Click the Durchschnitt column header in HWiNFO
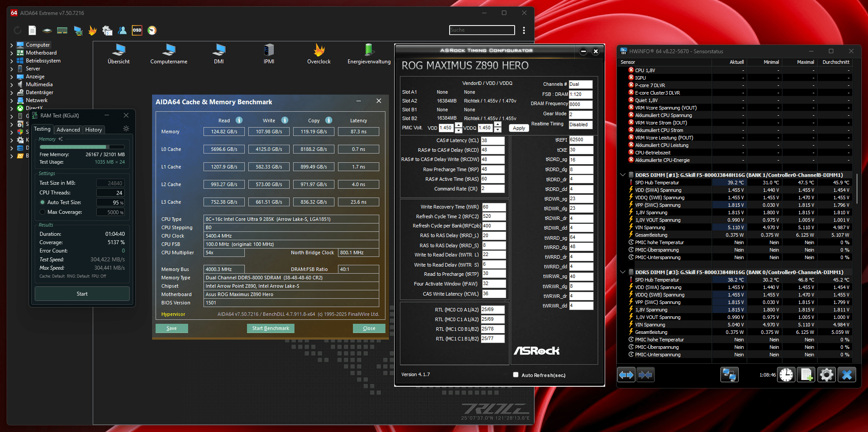Image resolution: width=868 pixels, height=432 pixels. (x=836, y=62)
